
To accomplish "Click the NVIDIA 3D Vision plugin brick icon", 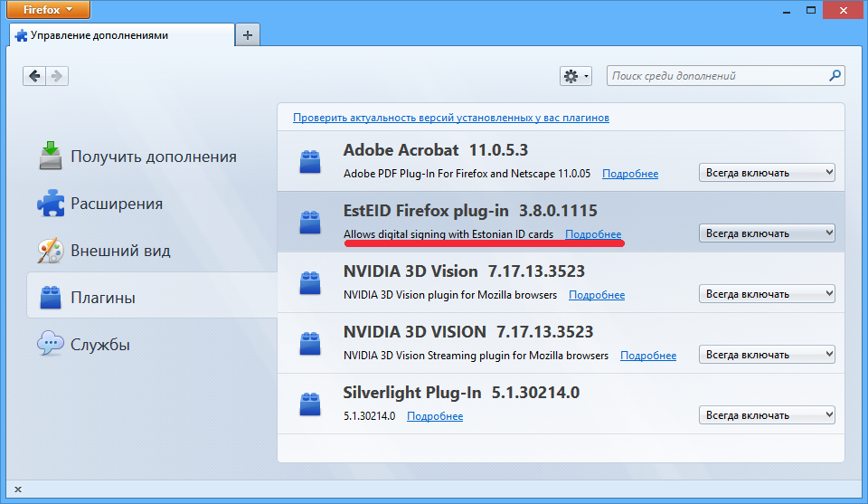I will (x=310, y=282).
